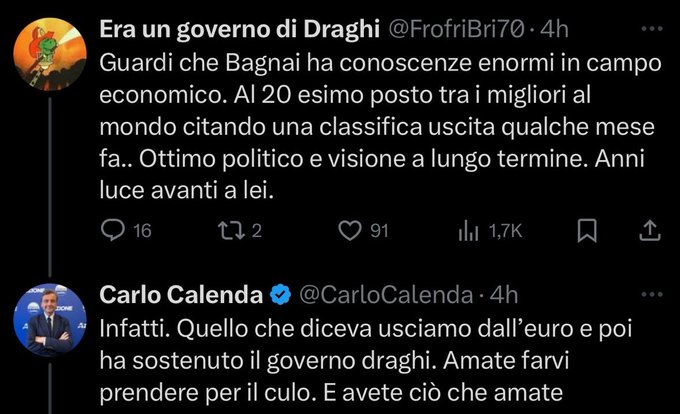Like the tweet with the heart icon

point(349,231)
